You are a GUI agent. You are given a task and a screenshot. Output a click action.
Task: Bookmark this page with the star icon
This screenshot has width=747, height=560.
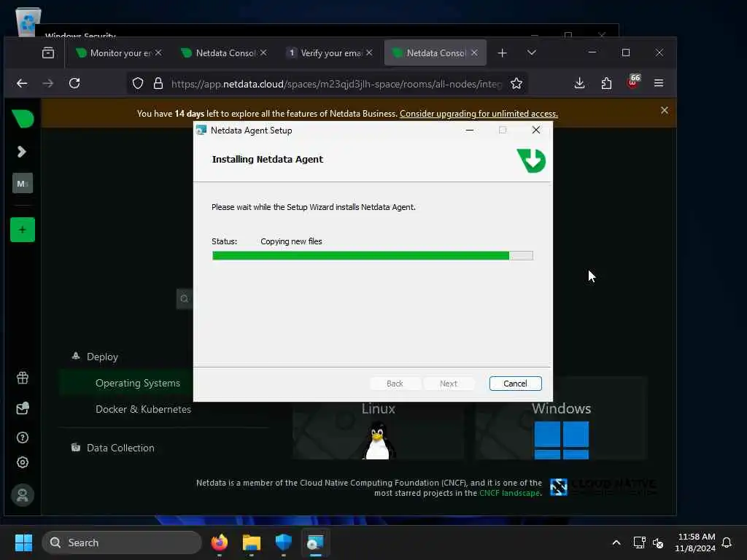tap(516, 83)
